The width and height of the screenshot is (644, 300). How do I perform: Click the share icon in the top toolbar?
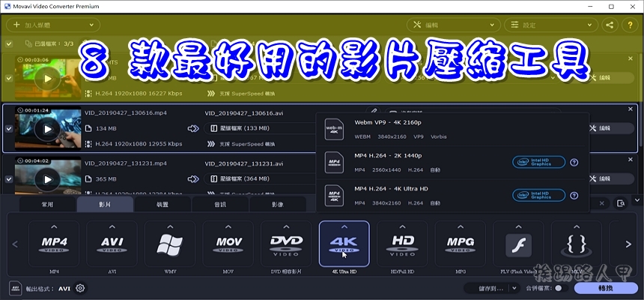click(x=610, y=25)
